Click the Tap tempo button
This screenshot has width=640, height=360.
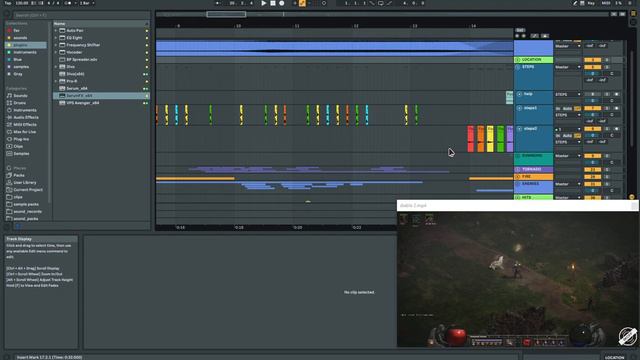pyautogui.click(x=8, y=3)
